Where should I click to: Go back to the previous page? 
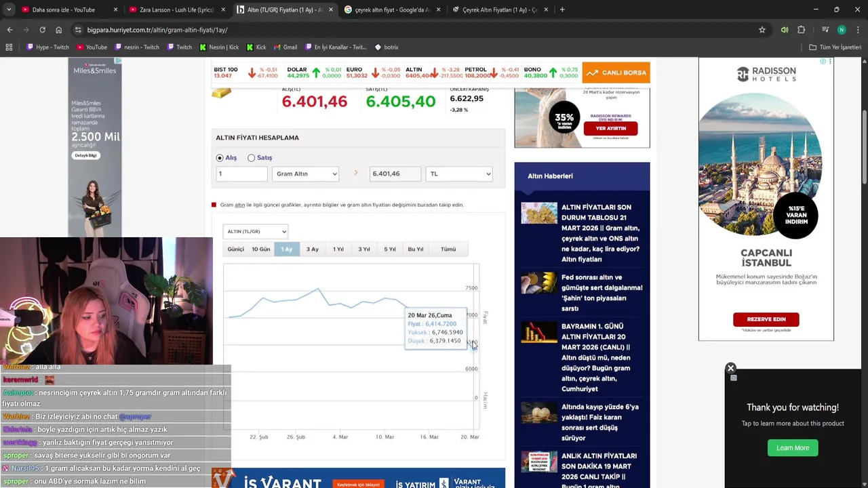(9, 30)
